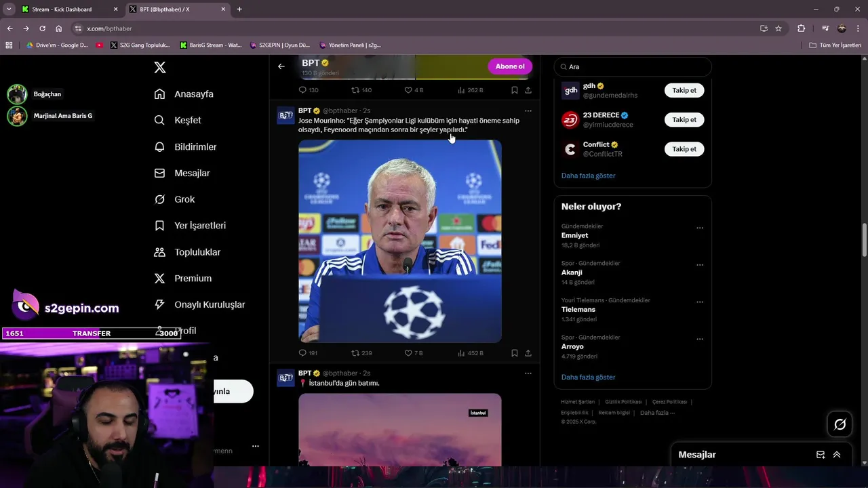Expand the Mesajlar drawer
This screenshot has height=488, width=868.
tap(837, 455)
